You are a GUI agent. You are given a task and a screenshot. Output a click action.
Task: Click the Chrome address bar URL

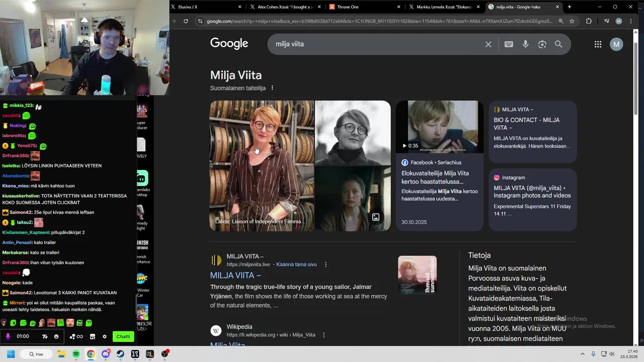(x=380, y=21)
